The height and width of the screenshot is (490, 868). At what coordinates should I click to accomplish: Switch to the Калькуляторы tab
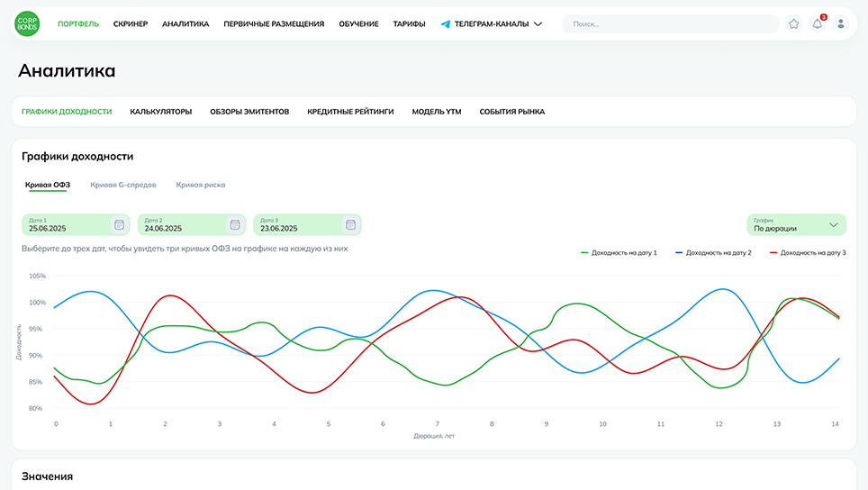(x=161, y=112)
